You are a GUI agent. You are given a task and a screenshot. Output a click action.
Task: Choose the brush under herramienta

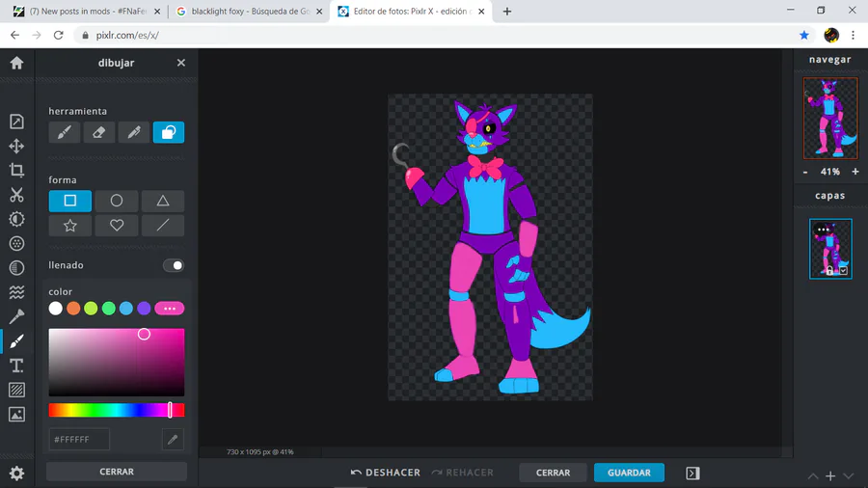(65, 132)
